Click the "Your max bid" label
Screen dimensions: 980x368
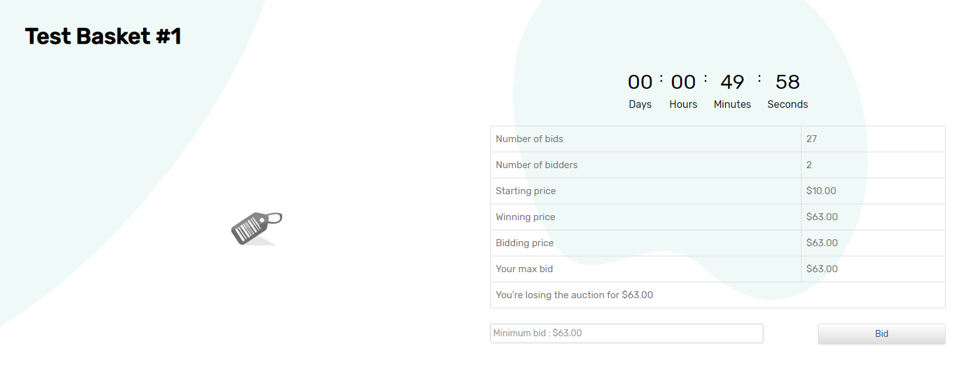524,269
